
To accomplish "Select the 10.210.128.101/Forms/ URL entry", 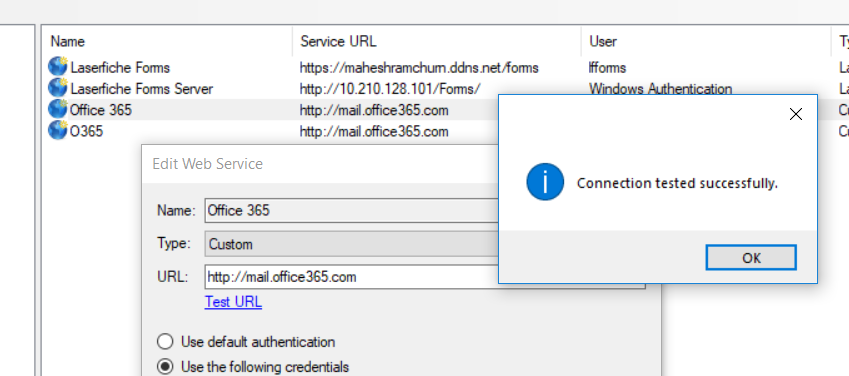I will (390, 89).
